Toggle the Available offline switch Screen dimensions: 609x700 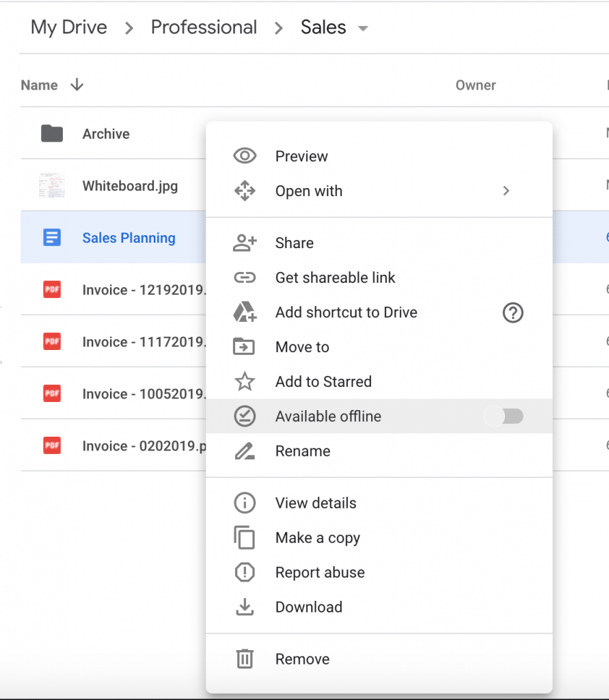coord(504,416)
